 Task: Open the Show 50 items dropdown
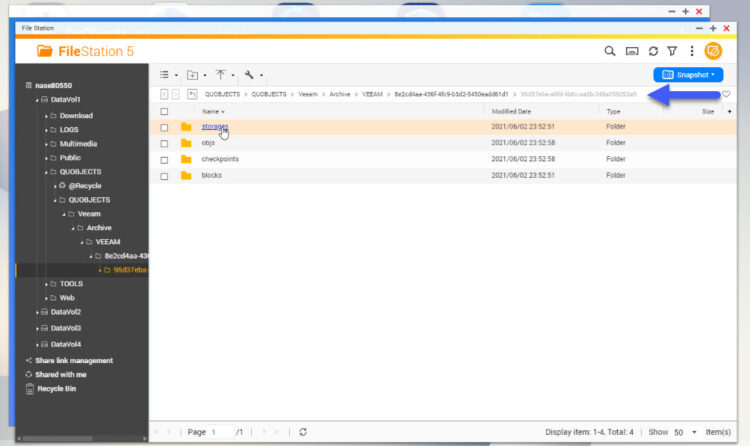coord(685,432)
